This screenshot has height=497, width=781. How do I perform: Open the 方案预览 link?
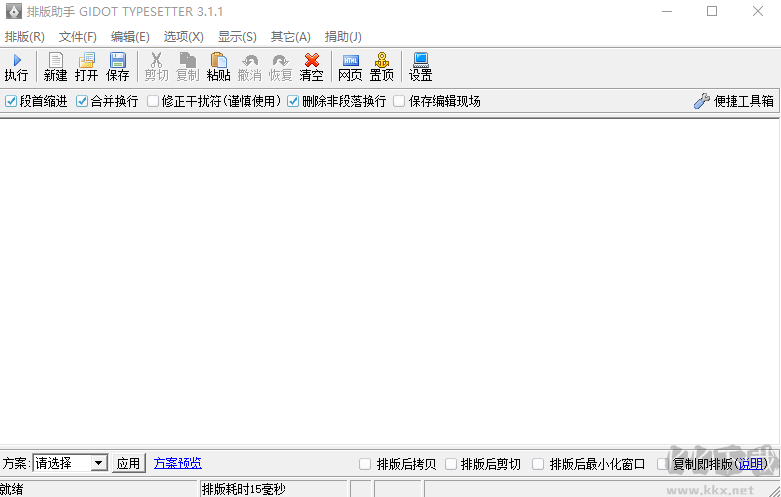tap(177, 463)
